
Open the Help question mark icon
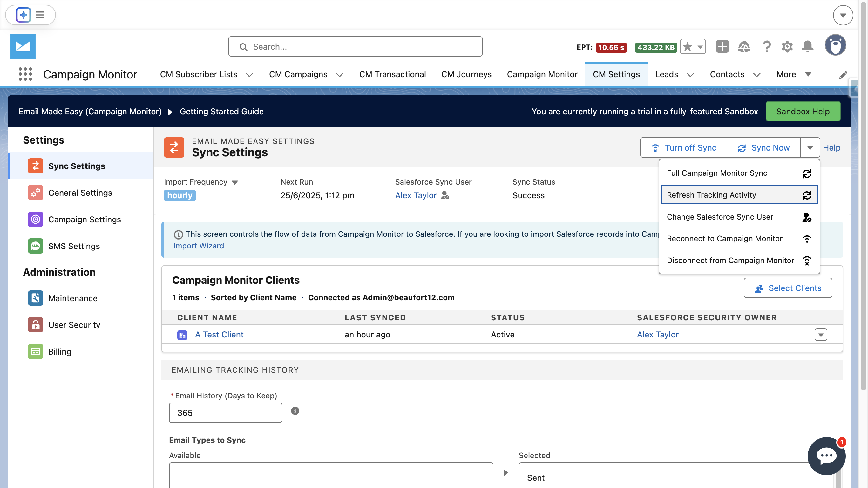767,46
